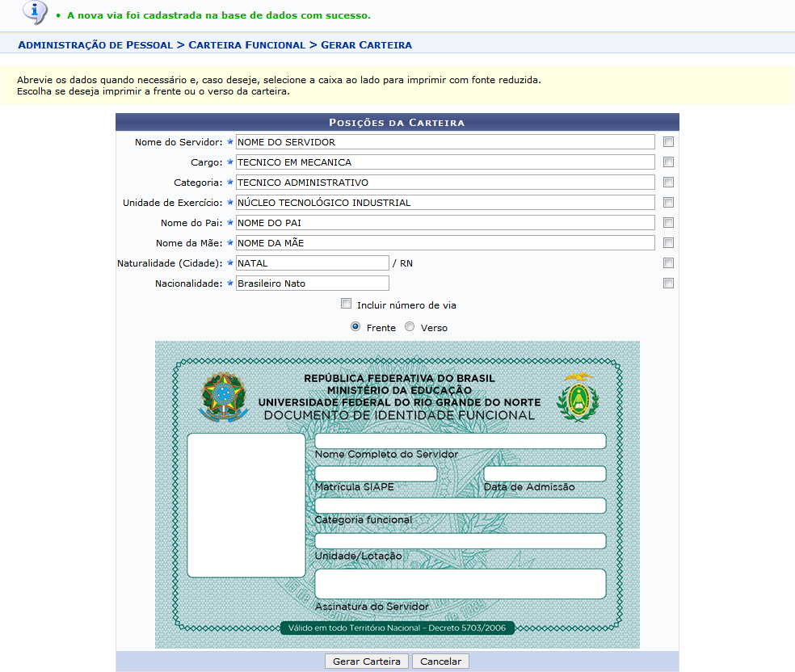Click the UFRN university crest on card
Image resolution: width=795 pixels, height=672 pixels.
click(578, 397)
